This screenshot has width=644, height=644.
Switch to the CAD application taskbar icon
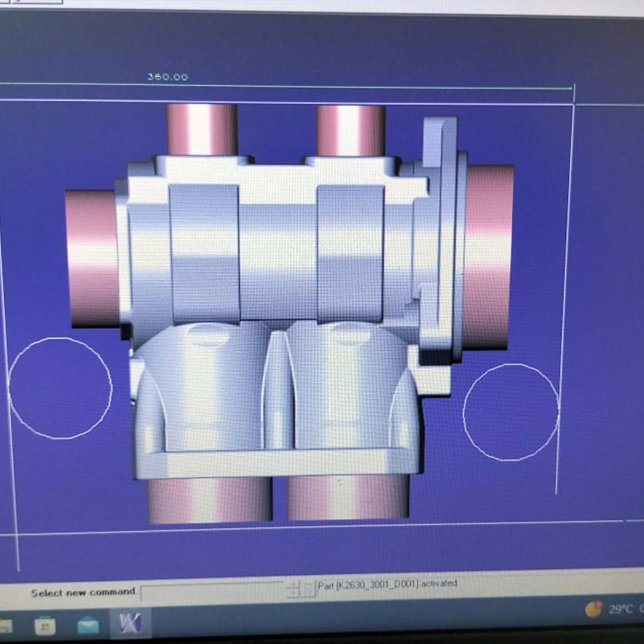tap(130, 623)
